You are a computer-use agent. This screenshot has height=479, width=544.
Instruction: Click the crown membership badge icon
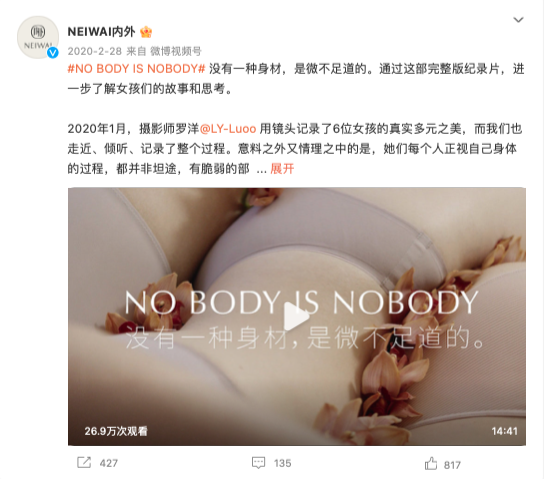click(146, 32)
